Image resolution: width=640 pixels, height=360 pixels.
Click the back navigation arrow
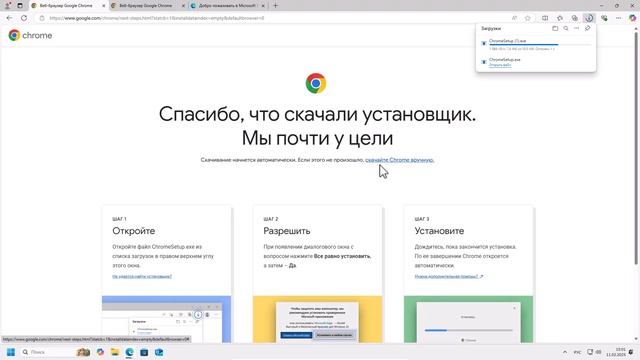tap(9, 18)
